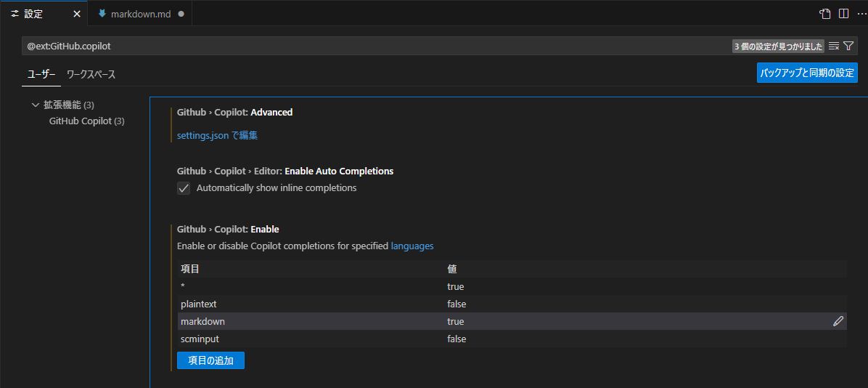The width and height of the screenshot is (868, 388).
Task: Collapse the 拡張機能 tree section
Action: [x=36, y=105]
